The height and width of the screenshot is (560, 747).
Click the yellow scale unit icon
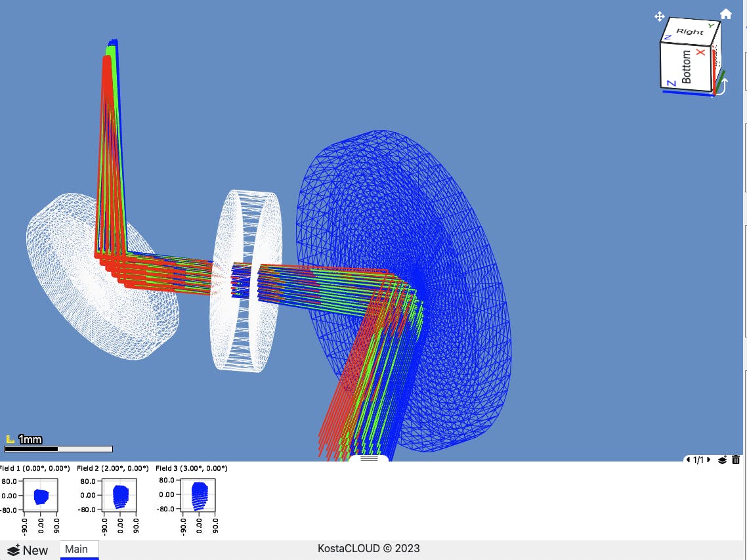[x=10, y=439]
